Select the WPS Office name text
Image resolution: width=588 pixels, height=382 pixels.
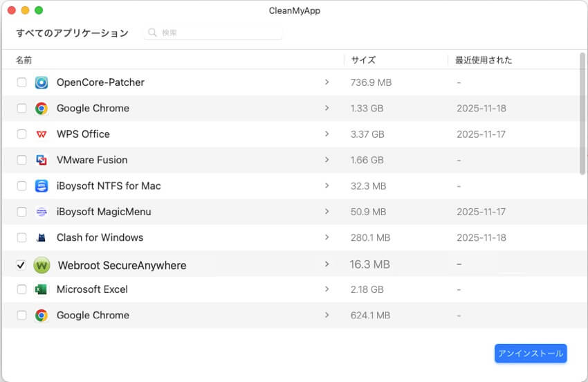83,134
